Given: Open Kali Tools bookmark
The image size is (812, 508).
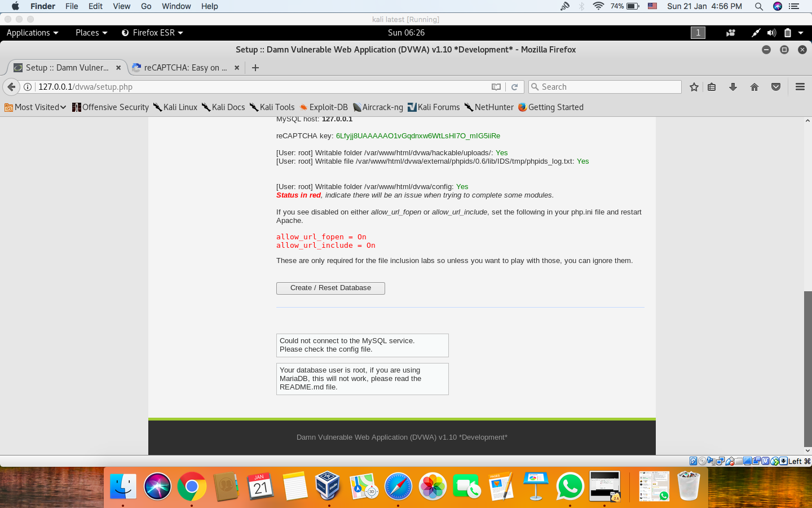Looking at the screenshot, I should 272,107.
